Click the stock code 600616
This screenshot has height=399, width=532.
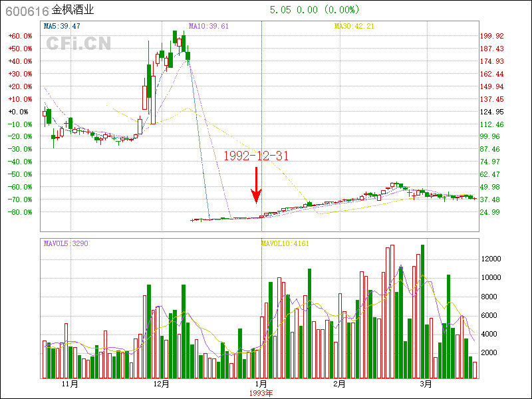pos(27,11)
